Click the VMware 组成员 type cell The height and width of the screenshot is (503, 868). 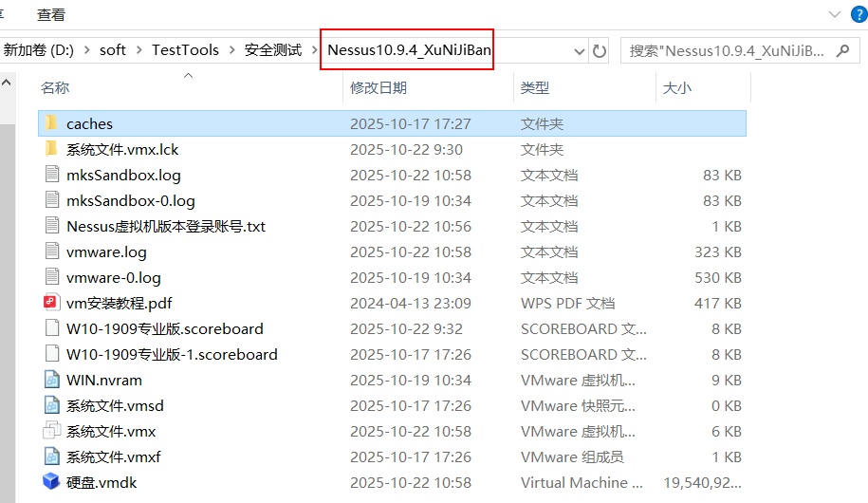[x=572, y=456]
